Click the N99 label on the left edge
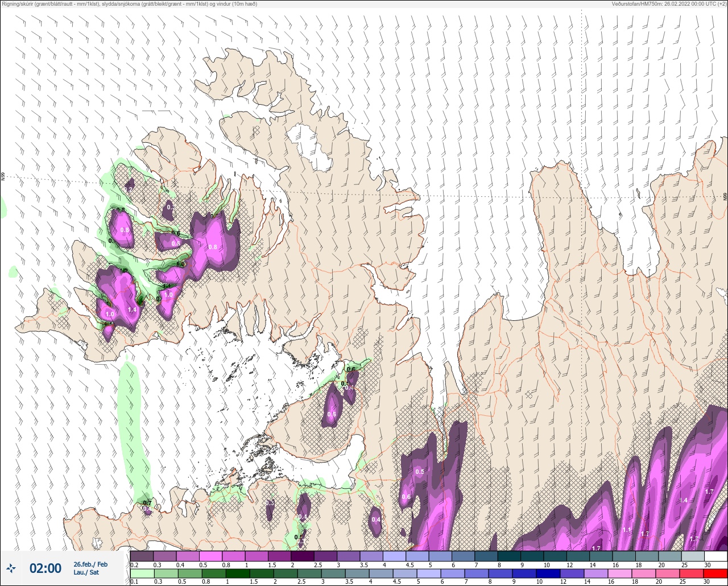 tap(3, 177)
